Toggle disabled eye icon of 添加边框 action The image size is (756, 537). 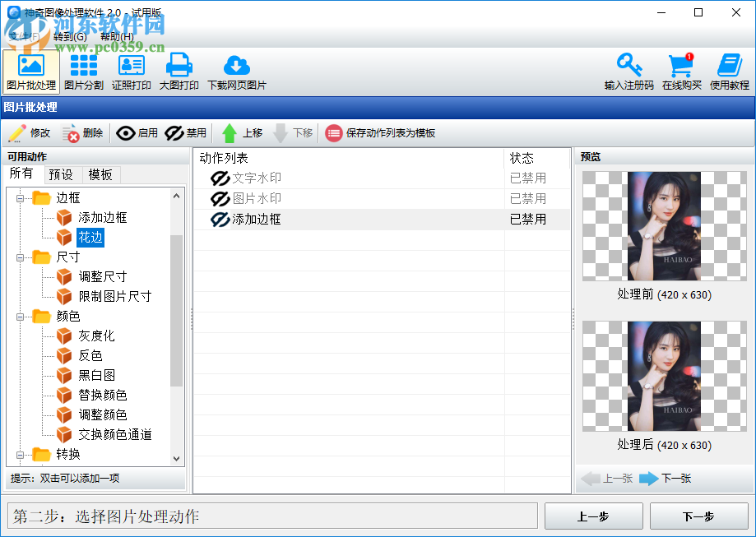click(x=220, y=220)
